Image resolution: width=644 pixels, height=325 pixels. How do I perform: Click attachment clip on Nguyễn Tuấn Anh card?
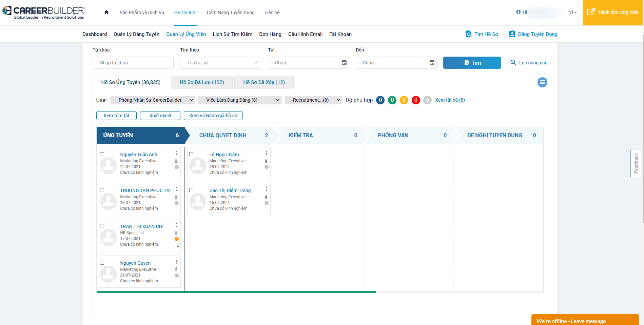[x=176, y=161]
